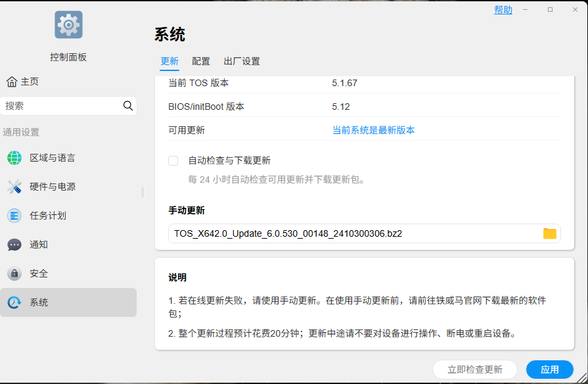Go to 主页 home page
Viewport: 588px width, 384px height.
[x=22, y=82]
